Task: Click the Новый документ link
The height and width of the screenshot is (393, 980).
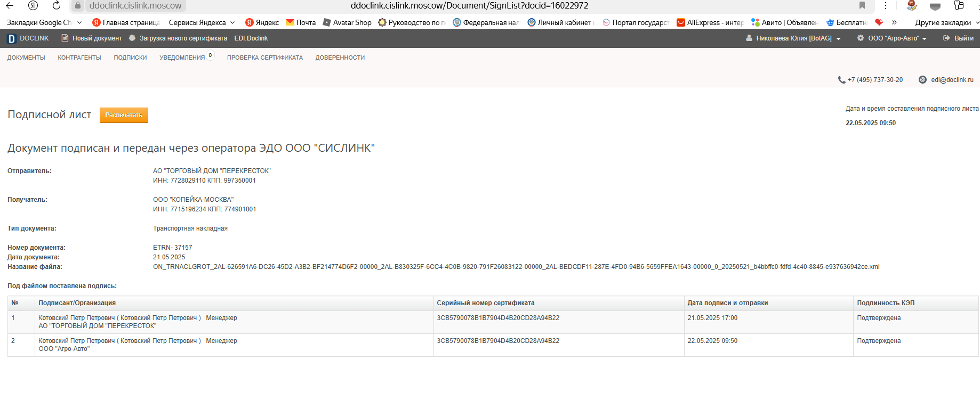Action: [97, 38]
